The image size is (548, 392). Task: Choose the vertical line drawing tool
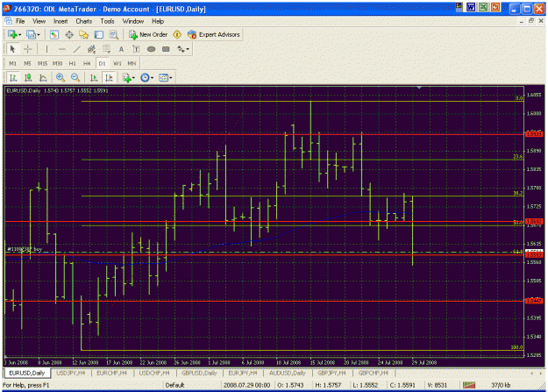pos(46,49)
